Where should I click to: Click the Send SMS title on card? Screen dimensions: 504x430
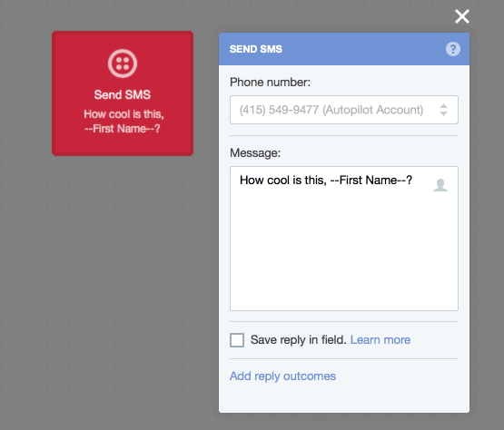pos(123,94)
